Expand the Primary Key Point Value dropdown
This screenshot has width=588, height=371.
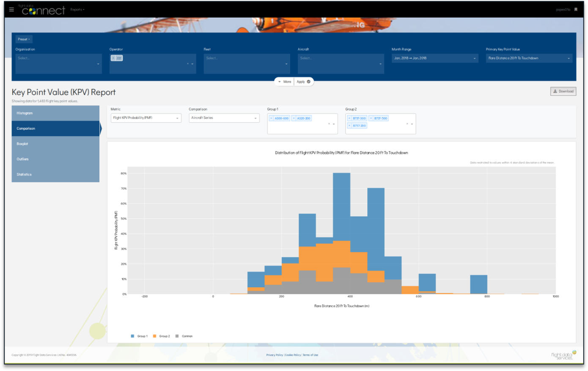[x=529, y=58]
